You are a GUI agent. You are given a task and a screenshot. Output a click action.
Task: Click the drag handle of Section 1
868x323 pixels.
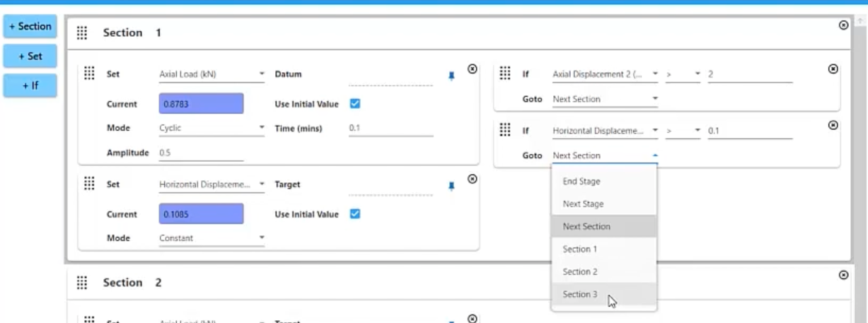(82, 33)
